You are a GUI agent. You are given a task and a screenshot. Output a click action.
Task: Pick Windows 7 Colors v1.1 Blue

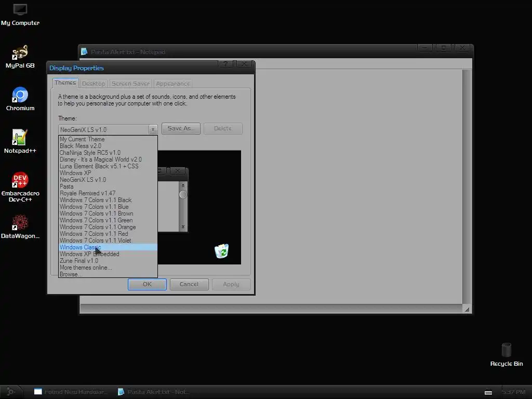pos(108,207)
